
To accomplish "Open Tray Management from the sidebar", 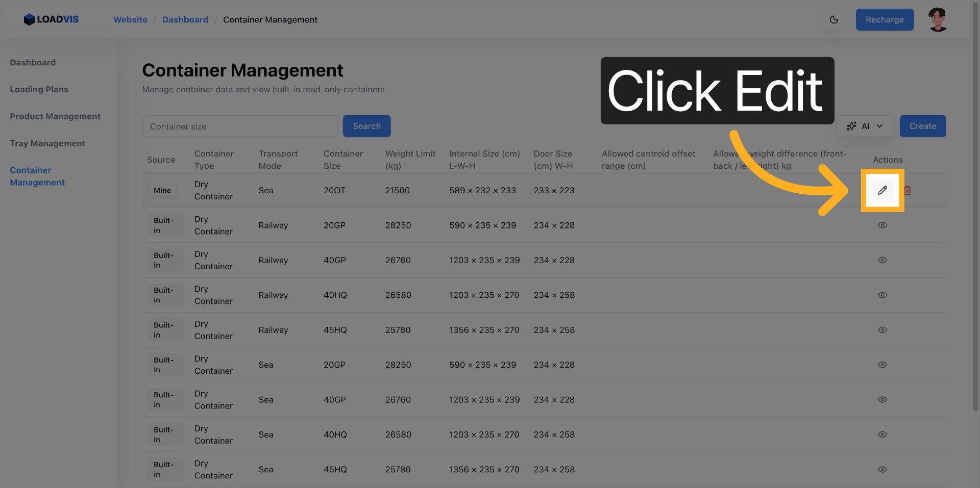I will (x=47, y=143).
